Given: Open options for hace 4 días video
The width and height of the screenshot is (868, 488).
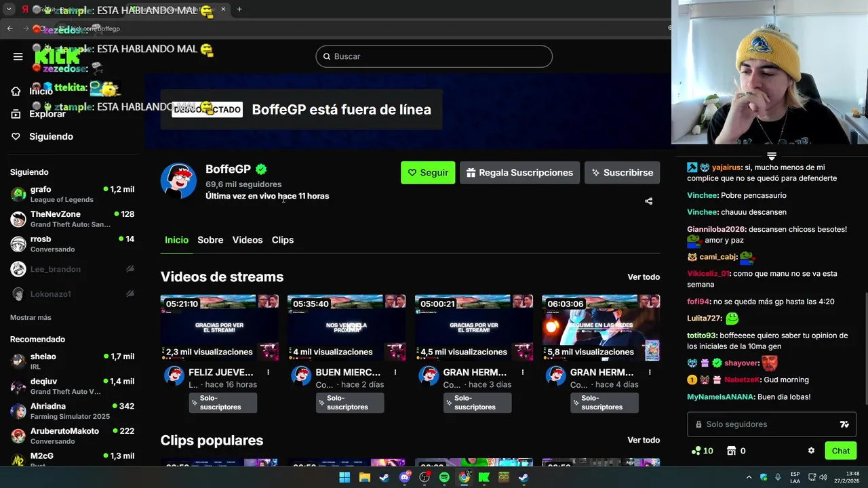Looking at the screenshot, I should 650,372.
